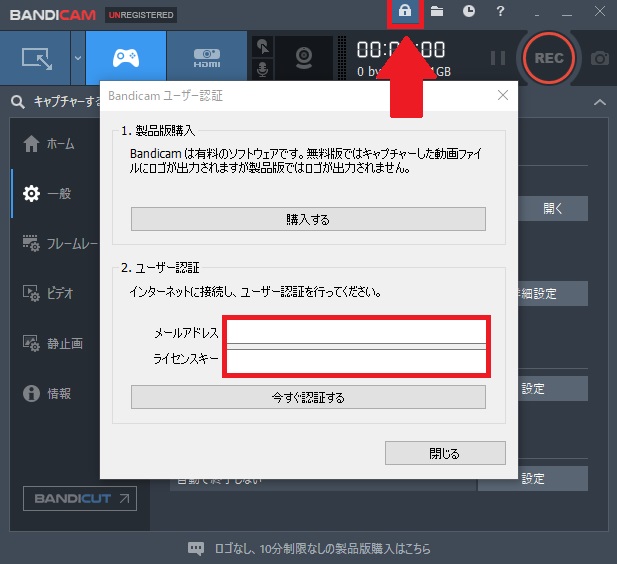Close the Bandicam ユーザー認証 dialog
617x564 pixels.
[502, 95]
